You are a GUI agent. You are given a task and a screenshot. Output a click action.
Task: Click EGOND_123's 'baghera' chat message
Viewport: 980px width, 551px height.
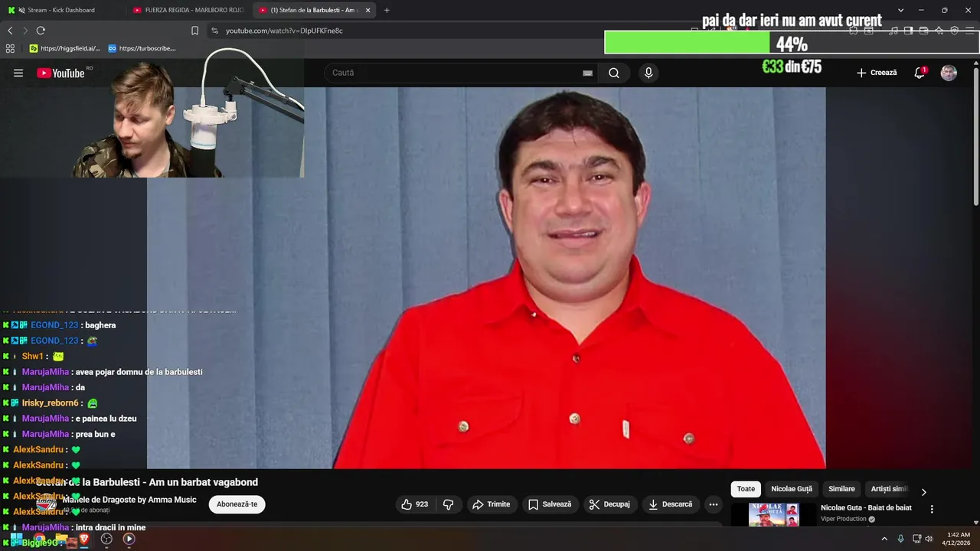100,325
